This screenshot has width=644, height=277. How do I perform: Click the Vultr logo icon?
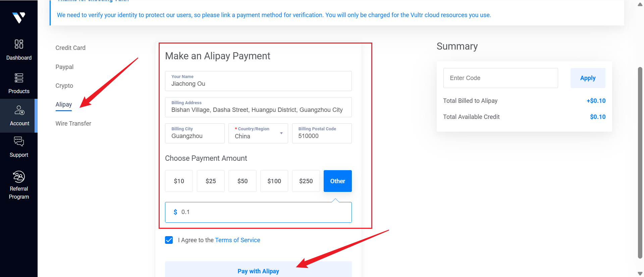pyautogui.click(x=19, y=17)
